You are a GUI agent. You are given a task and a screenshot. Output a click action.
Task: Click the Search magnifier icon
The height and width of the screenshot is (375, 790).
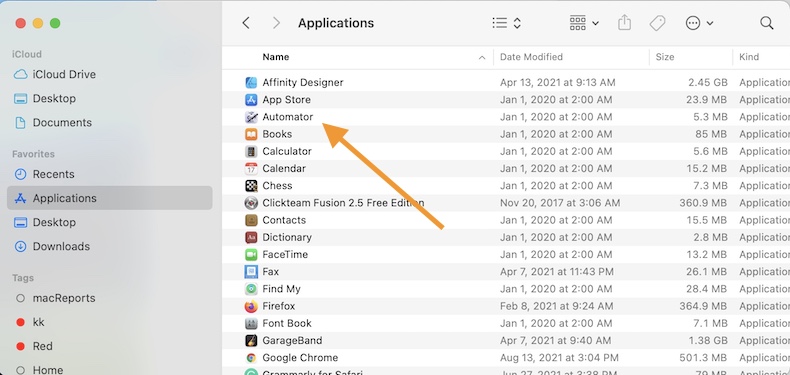pyautogui.click(x=766, y=23)
